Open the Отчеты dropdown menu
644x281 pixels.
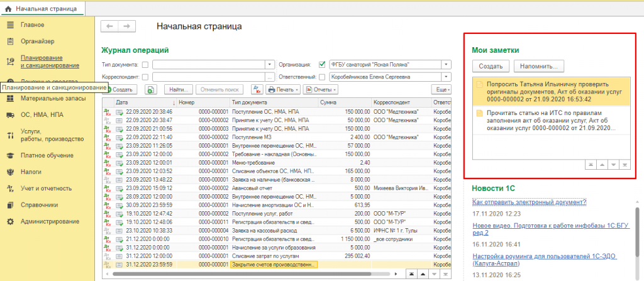(x=319, y=90)
